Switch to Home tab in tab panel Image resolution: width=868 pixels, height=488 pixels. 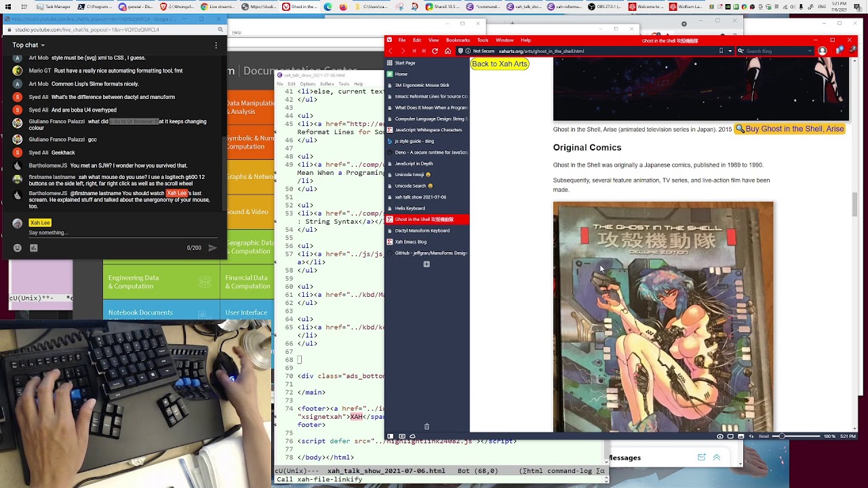(x=427, y=74)
